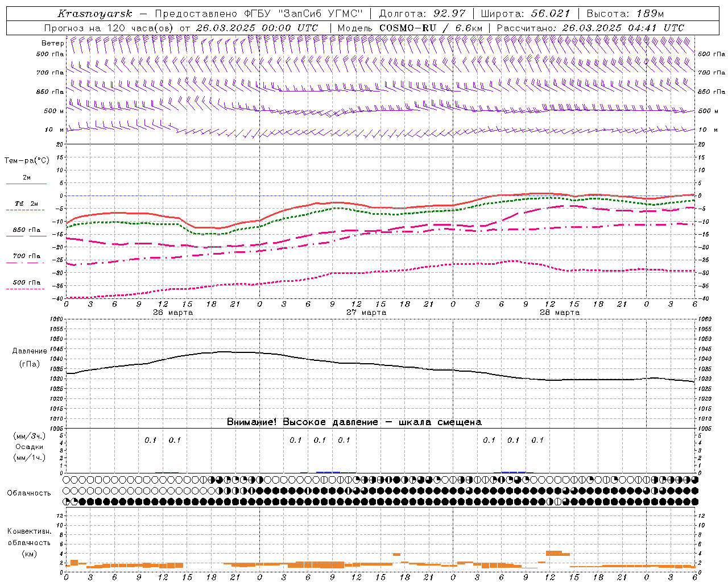Click the '27 марта' date label
Image resolution: width=728 pixels, height=582 pixels.
coord(366,313)
